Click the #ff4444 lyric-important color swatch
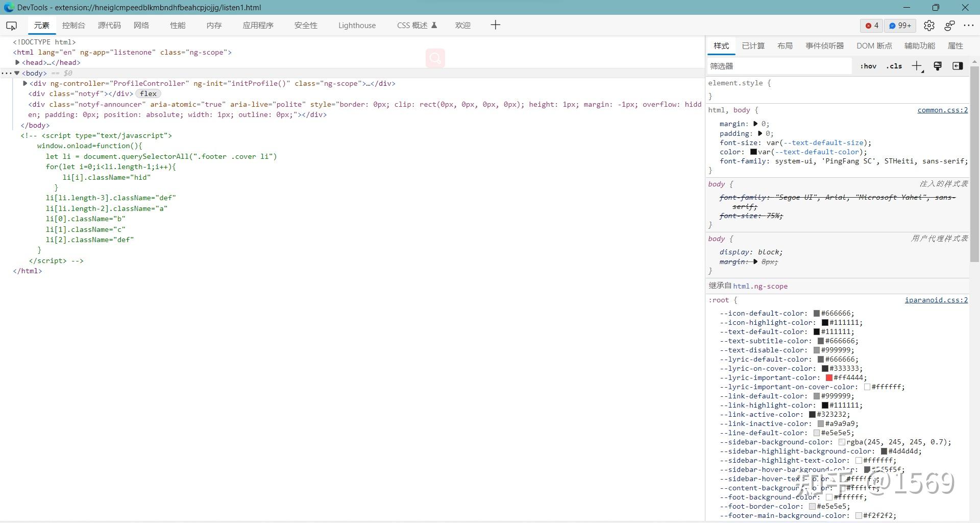Viewport: 980px width, 523px height. tap(829, 378)
